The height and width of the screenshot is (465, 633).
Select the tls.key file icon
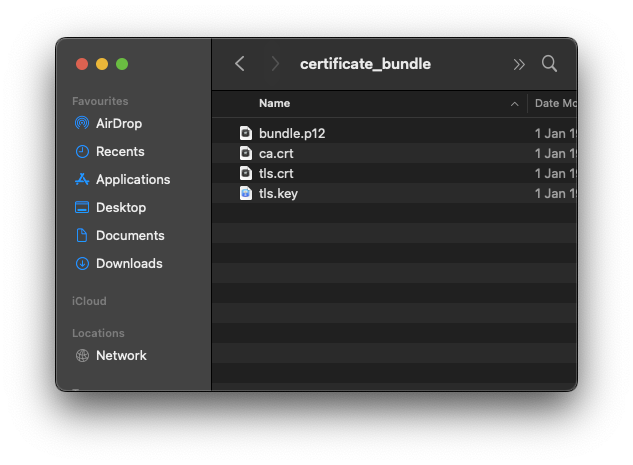pos(246,193)
